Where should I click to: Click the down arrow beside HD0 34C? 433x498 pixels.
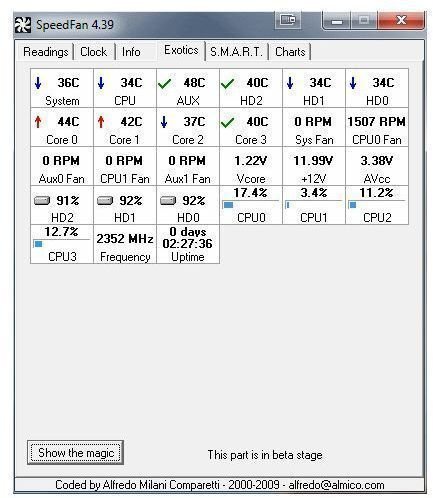click(353, 83)
